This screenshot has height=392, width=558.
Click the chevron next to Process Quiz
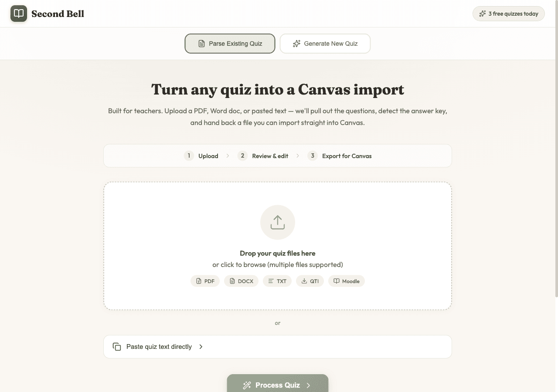[x=309, y=385]
